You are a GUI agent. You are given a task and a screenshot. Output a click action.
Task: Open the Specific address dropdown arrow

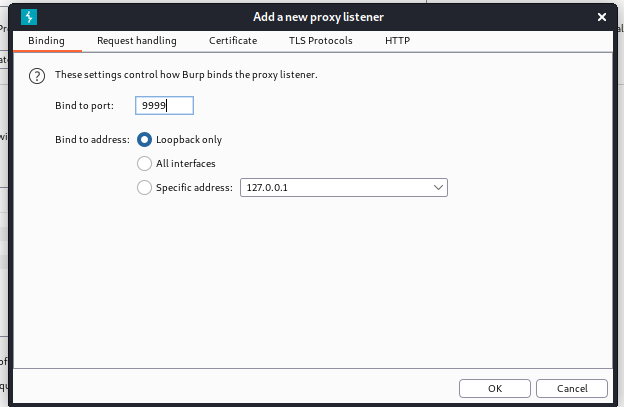pyautogui.click(x=438, y=187)
